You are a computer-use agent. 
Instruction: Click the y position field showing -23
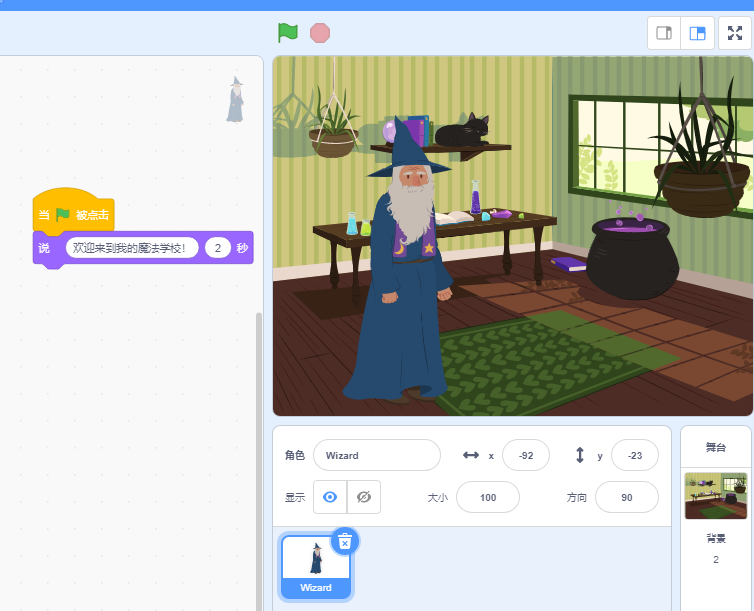(634, 455)
